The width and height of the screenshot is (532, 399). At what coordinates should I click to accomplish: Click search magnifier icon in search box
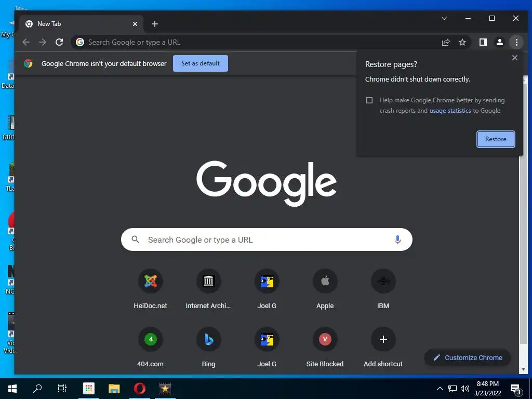click(136, 240)
